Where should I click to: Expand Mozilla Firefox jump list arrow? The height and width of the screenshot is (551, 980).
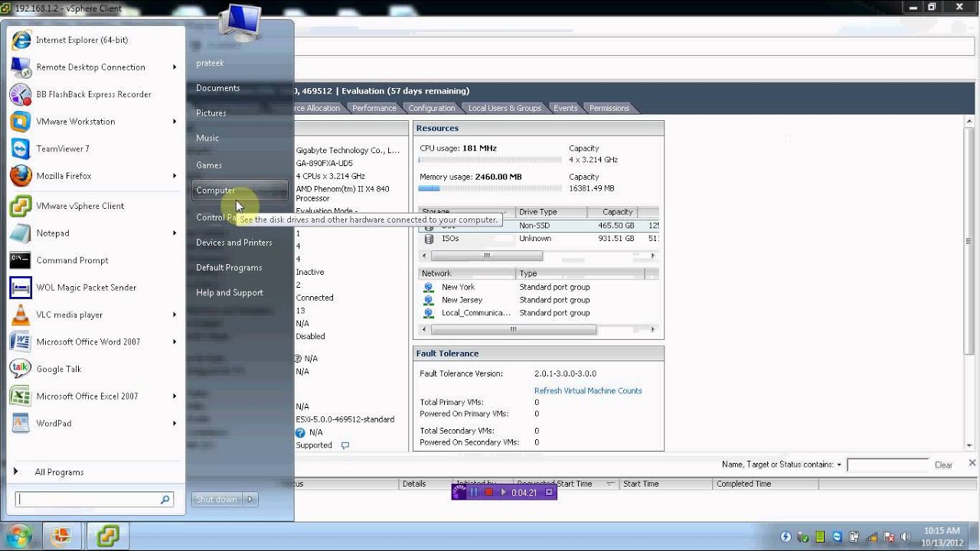pyautogui.click(x=175, y=176)
